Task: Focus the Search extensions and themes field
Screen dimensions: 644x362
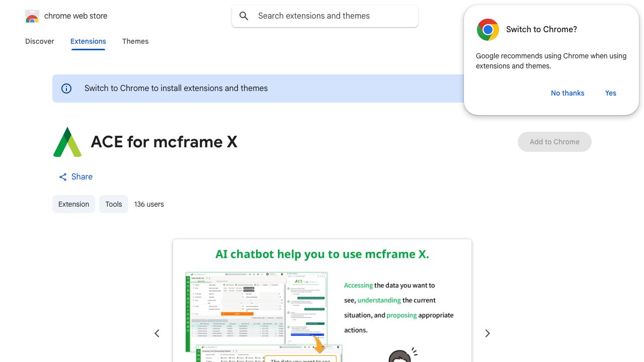Action: (x=325, y=16)
